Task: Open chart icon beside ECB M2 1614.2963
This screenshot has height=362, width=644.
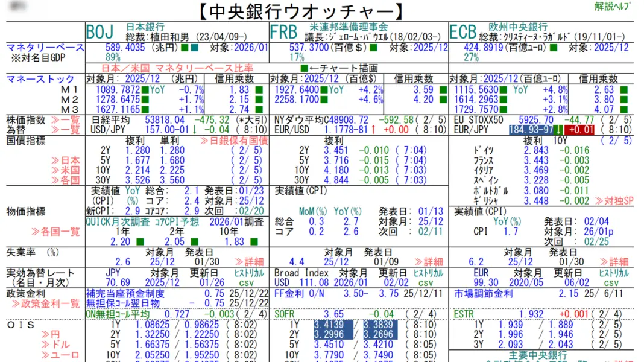Action: (x=503, y=100)
